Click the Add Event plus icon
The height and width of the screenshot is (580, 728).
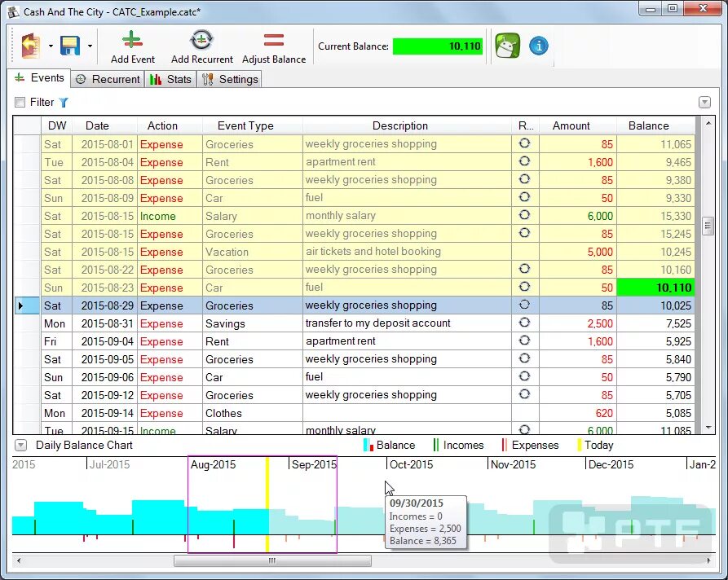(x=132, y=40)
